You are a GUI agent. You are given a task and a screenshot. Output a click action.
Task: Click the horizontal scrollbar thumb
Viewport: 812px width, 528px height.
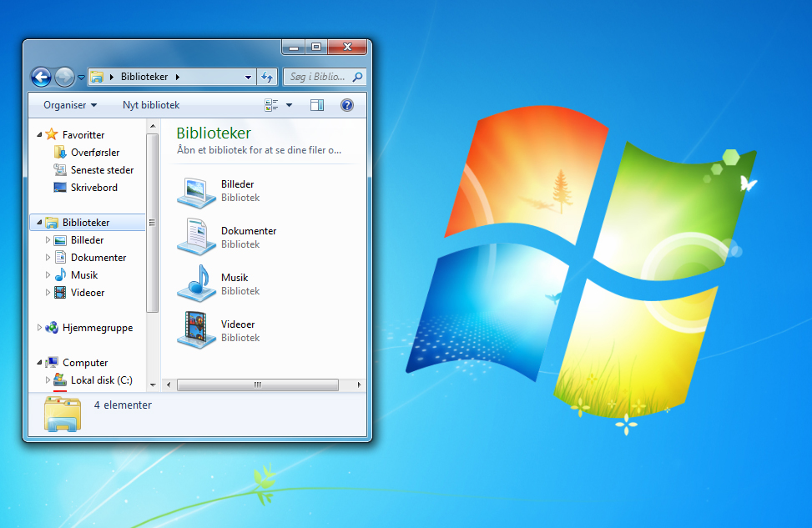click(x=258, y=385)
